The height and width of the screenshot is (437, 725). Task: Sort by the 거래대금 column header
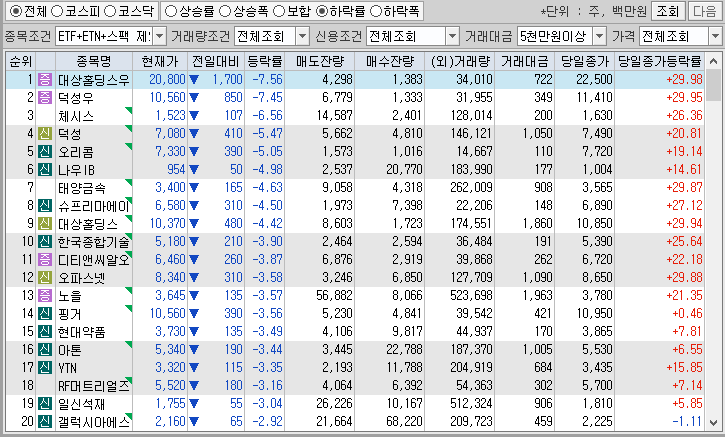(x=524, y=61)
